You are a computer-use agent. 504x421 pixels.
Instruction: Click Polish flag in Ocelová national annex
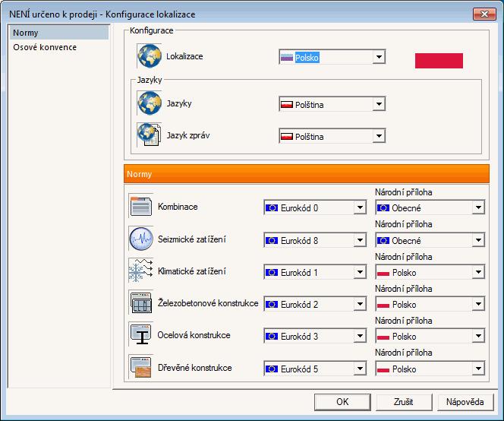tap(383, 337)
